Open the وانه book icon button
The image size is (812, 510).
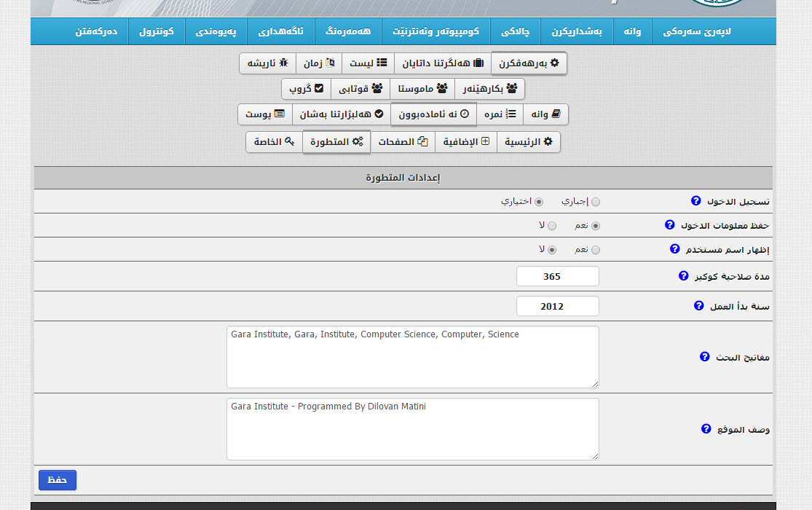pyautogui.click(x=545, y=114)
